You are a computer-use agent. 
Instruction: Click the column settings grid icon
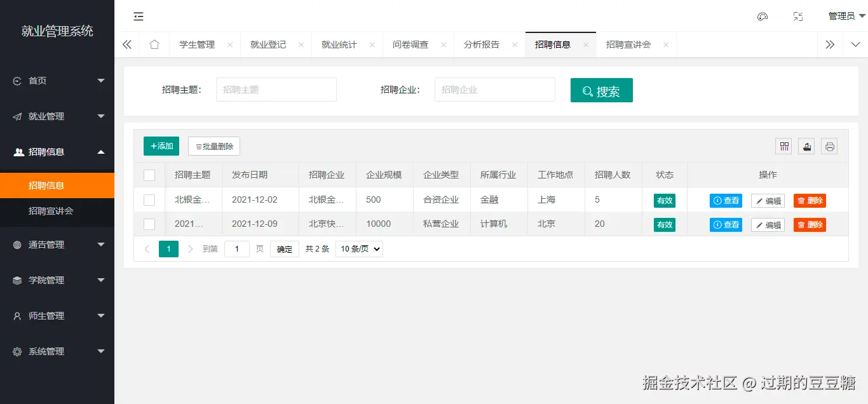click(x=783, y=146)
